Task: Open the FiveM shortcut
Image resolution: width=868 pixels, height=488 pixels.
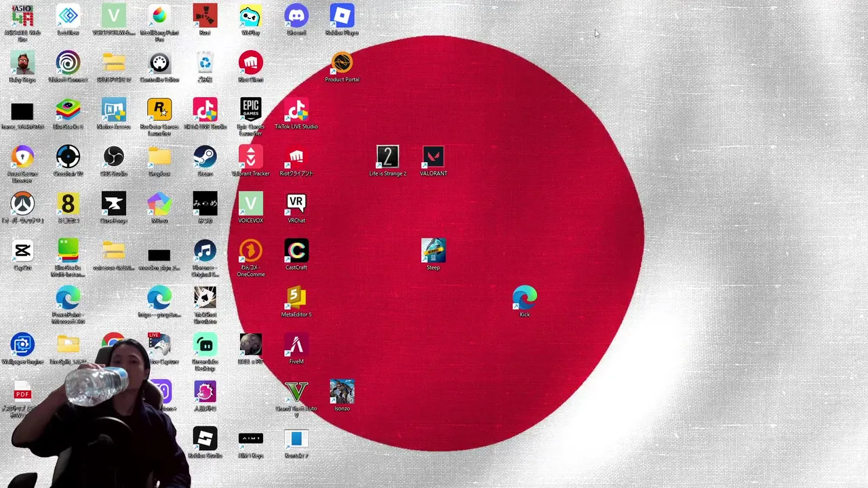Action: click(x=296, y=345)
